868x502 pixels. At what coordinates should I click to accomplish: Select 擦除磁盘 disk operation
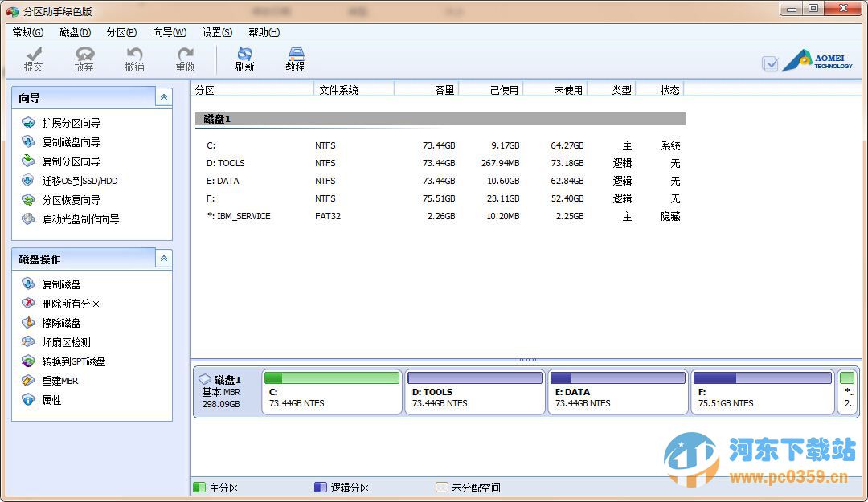coord(61,323)
